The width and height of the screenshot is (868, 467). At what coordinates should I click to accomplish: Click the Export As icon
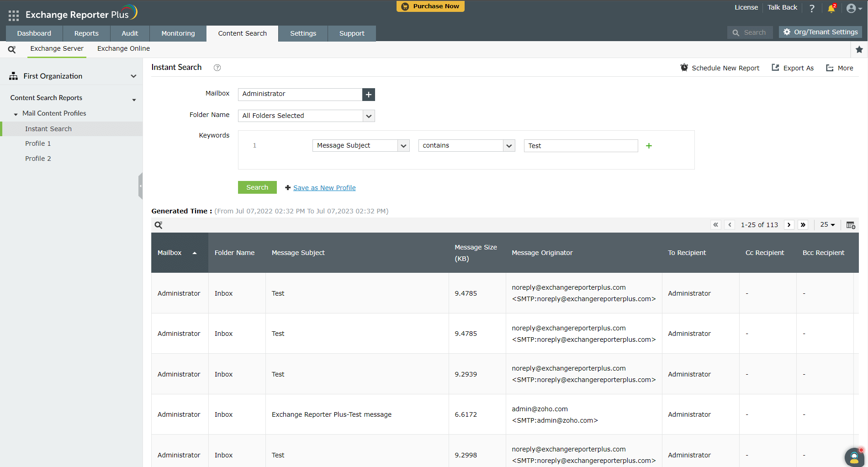click(x=775, y=68)
